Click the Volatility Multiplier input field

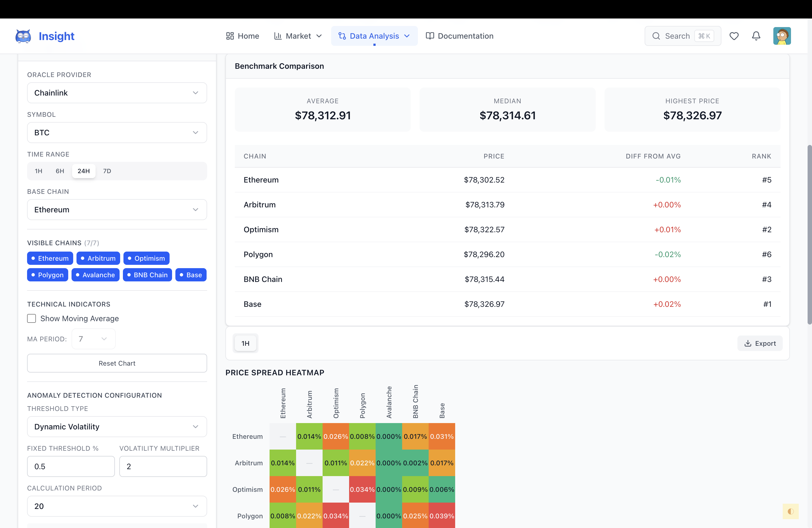point(163,466)
